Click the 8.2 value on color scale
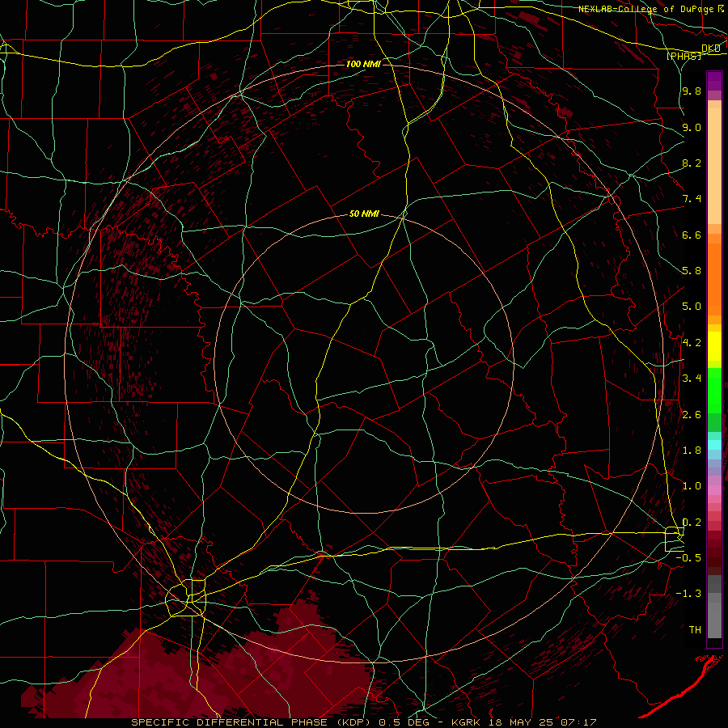The height and width of the screenshot is (728, 728). tap(692, 163)
